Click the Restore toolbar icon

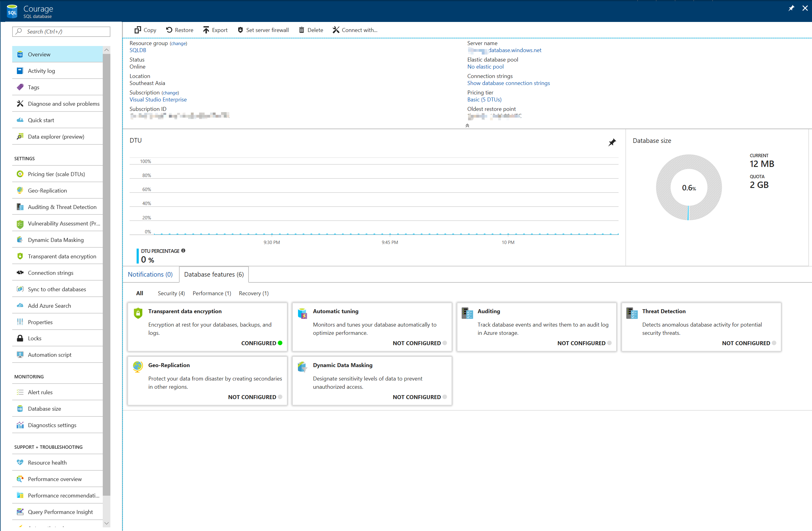(x=169, y=30)
